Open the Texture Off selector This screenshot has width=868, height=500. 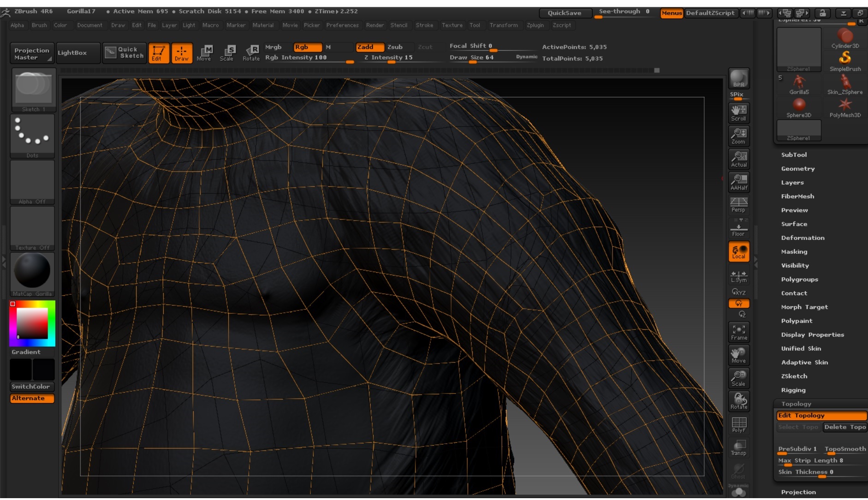[x=32, y=228]
